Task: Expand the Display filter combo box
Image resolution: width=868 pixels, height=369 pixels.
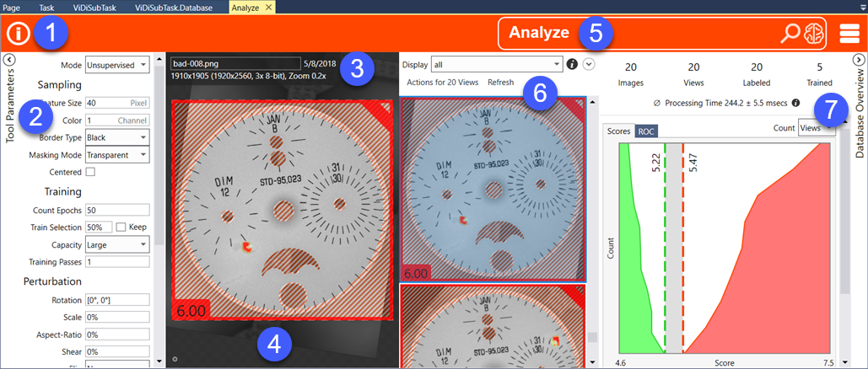Action: [x=557, y=64]
